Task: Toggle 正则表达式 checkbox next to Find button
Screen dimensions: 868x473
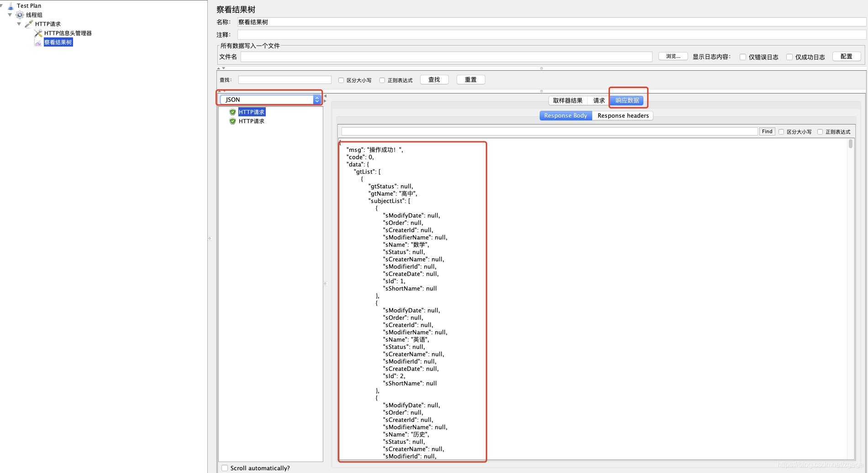Action: (820, 132)
